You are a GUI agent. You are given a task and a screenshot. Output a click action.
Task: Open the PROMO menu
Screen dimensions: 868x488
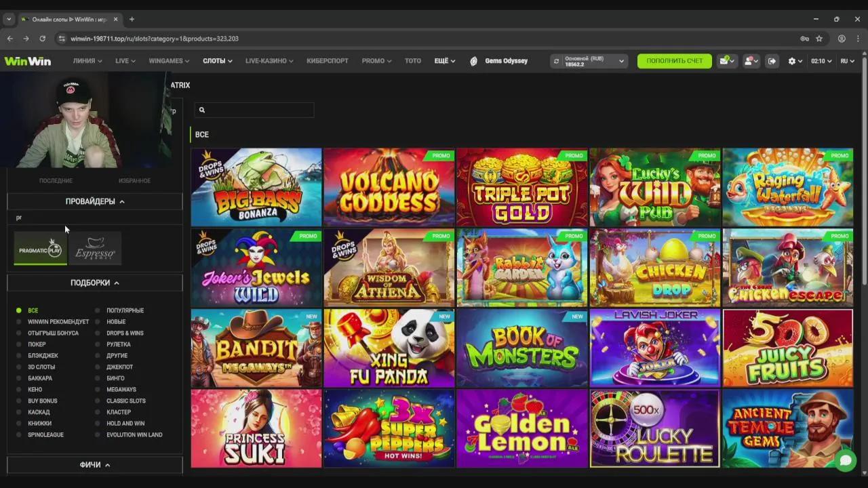[376, 61]
